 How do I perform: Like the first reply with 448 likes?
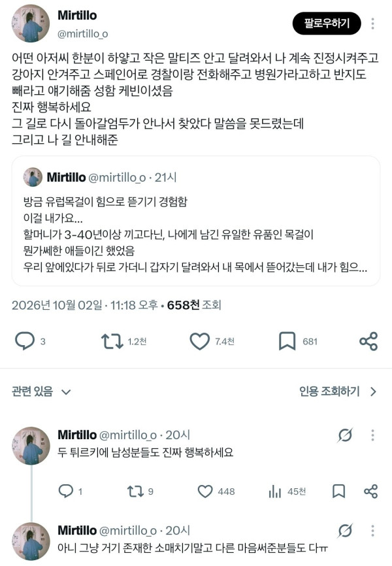[205, 491]
